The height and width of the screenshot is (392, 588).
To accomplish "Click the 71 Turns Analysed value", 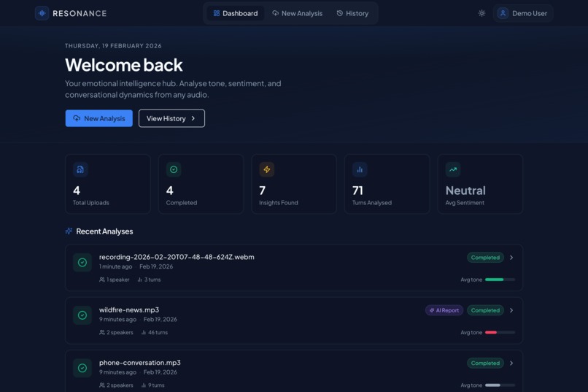I will tap(357, 191).
